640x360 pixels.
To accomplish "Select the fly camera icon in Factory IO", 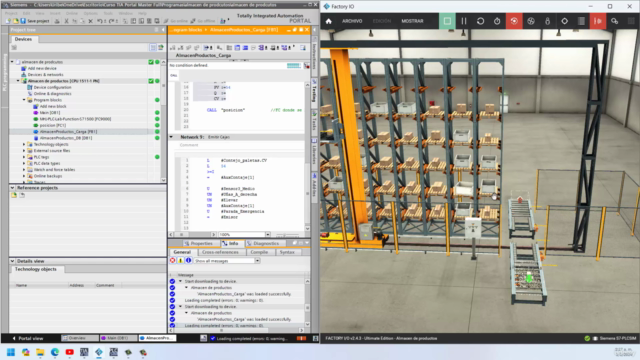I will coord(531,21).
